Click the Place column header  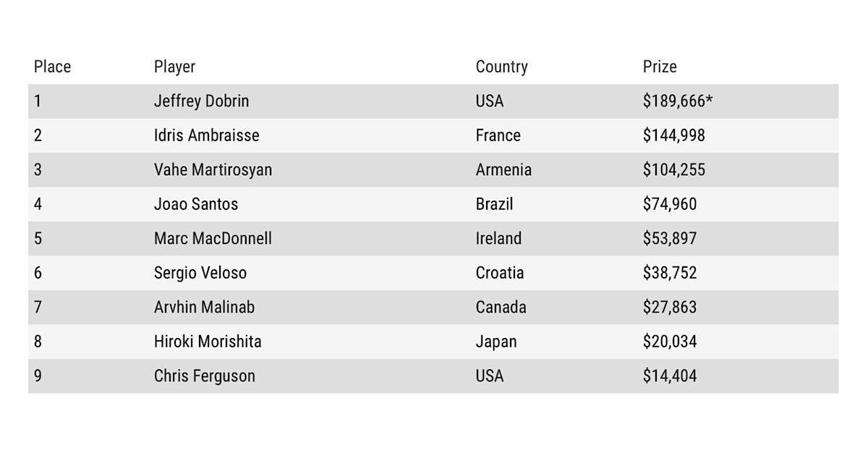[x=52, y=67]
